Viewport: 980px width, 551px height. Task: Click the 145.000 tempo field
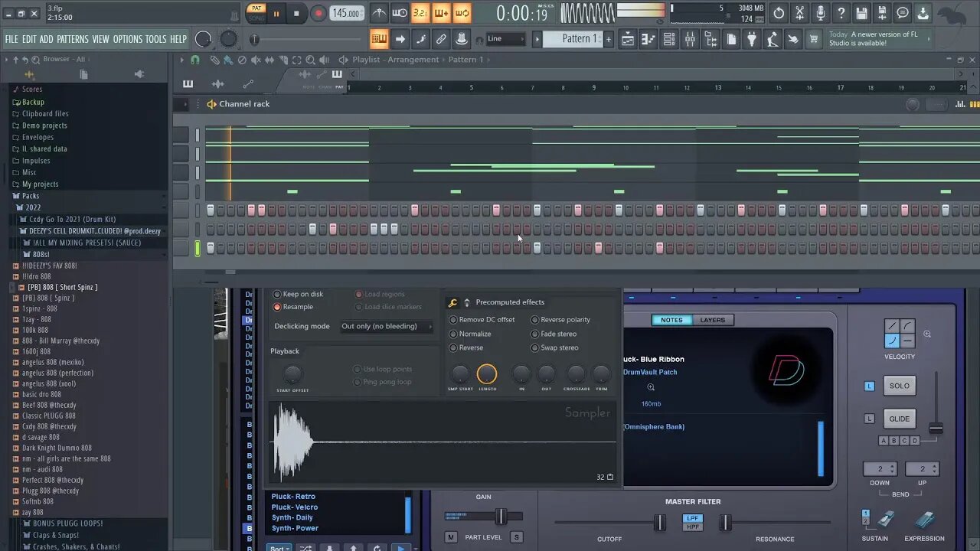(347, 13)
